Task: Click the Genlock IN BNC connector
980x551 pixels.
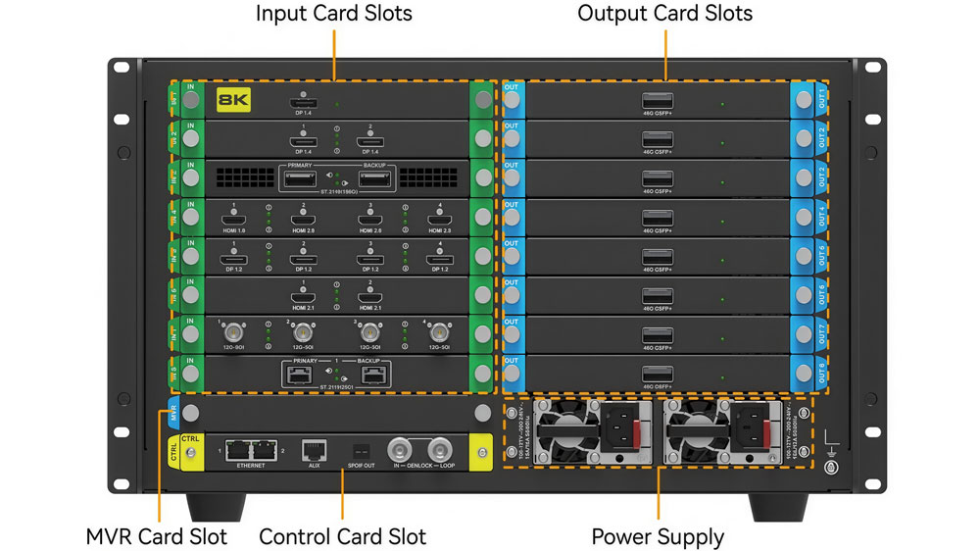Action: (x=400, y=449)
